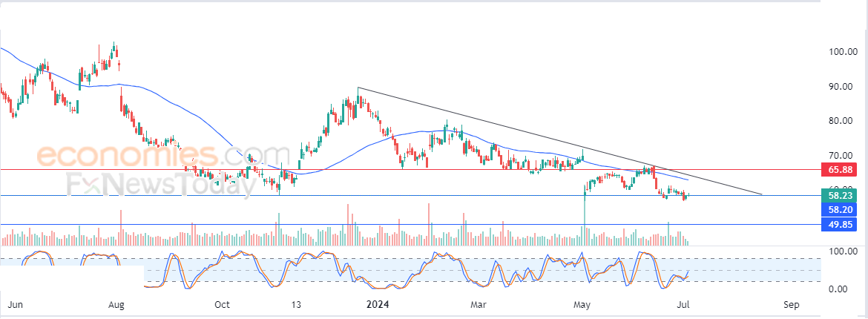Click the Sep date axis label
Viewport: 868px width, 319px height.
point(791,305)
